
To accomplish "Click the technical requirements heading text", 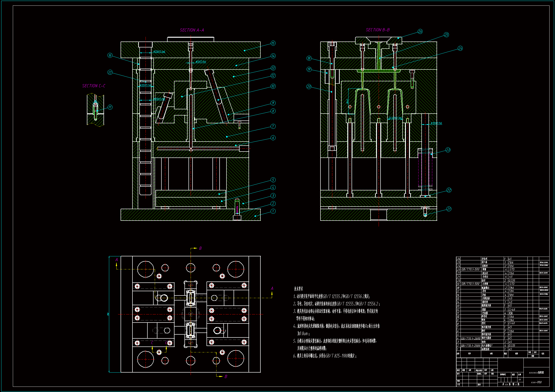I will tap(298, 289).
